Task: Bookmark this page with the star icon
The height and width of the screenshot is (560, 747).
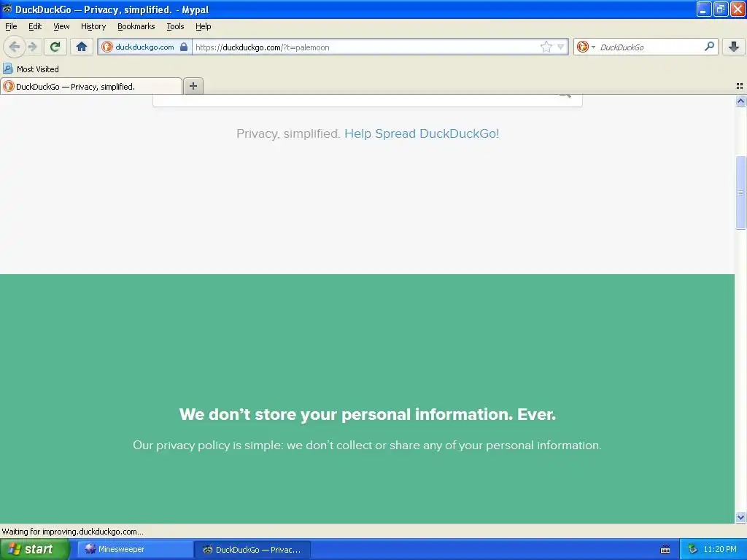Action: 546,47
